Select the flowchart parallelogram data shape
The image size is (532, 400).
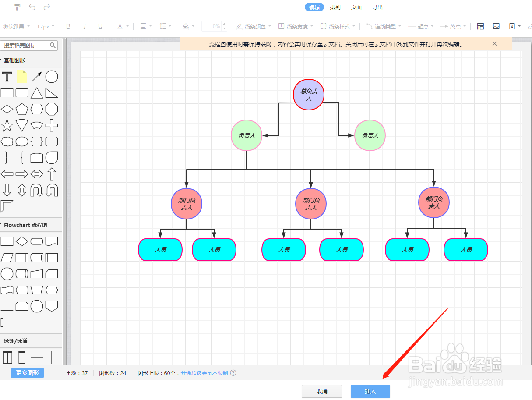7,258
